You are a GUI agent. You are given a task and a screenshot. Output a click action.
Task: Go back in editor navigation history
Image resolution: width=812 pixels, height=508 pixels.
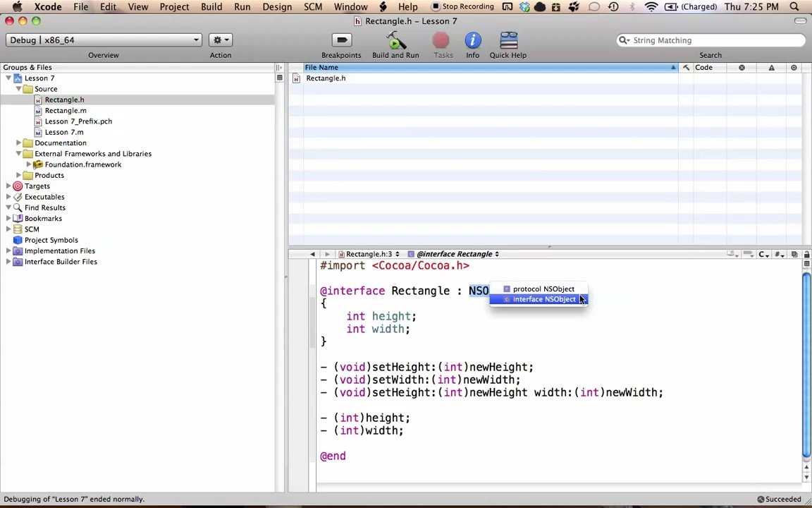pos(312,254)
